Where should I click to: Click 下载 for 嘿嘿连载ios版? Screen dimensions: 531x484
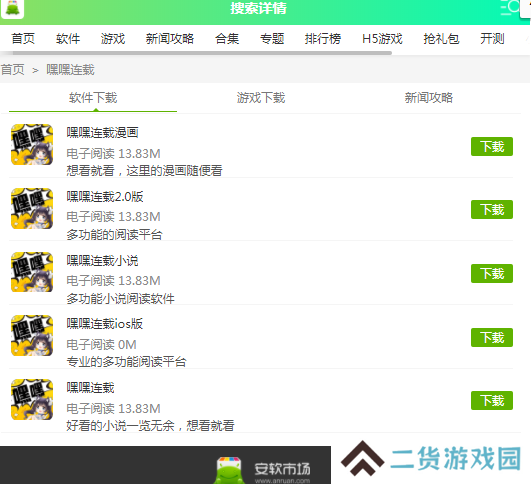pos(492,337)
